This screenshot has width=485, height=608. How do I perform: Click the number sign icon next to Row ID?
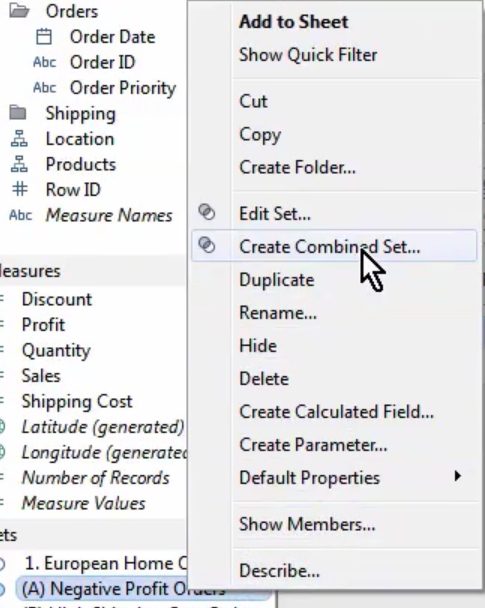tap(19, 190)
